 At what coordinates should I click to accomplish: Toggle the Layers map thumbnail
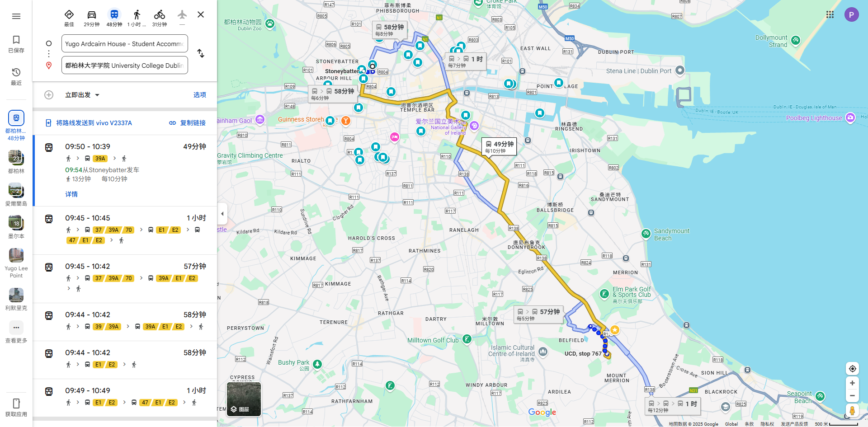tap(244, 399)
